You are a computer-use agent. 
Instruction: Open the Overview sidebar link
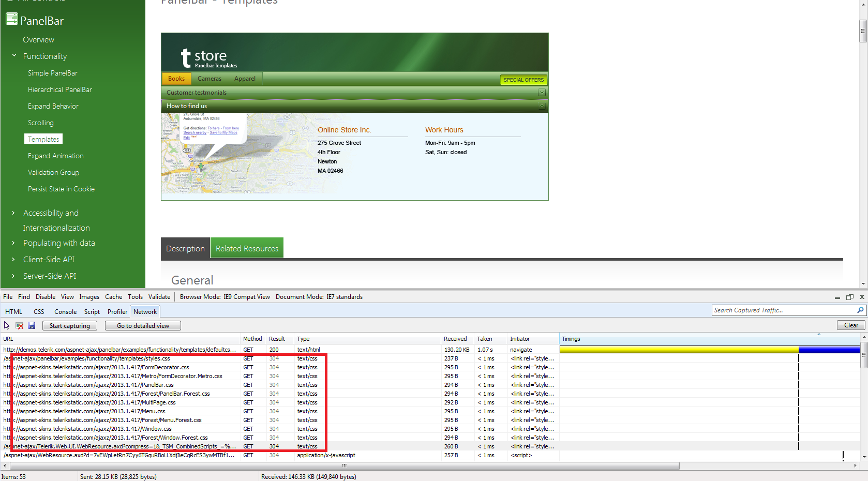pos(38,40)
